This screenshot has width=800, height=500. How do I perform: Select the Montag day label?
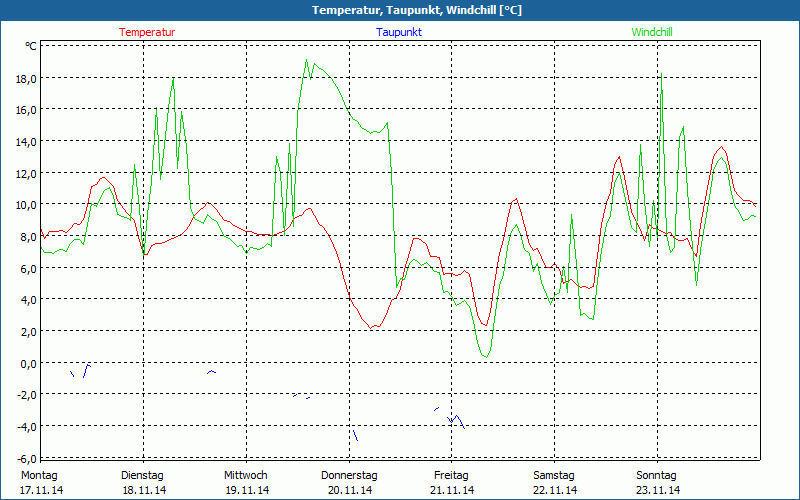[x=39, y=475]
